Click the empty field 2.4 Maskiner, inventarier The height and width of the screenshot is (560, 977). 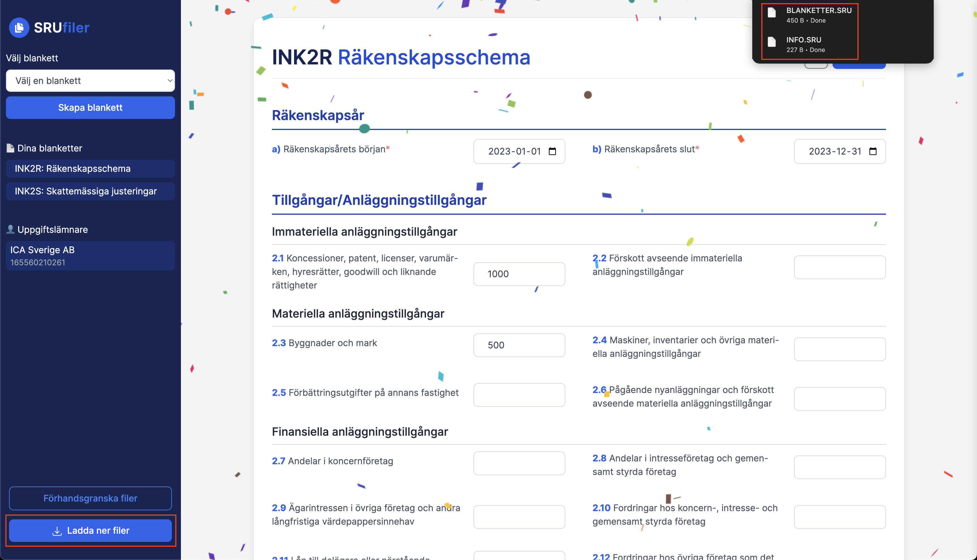840,349
